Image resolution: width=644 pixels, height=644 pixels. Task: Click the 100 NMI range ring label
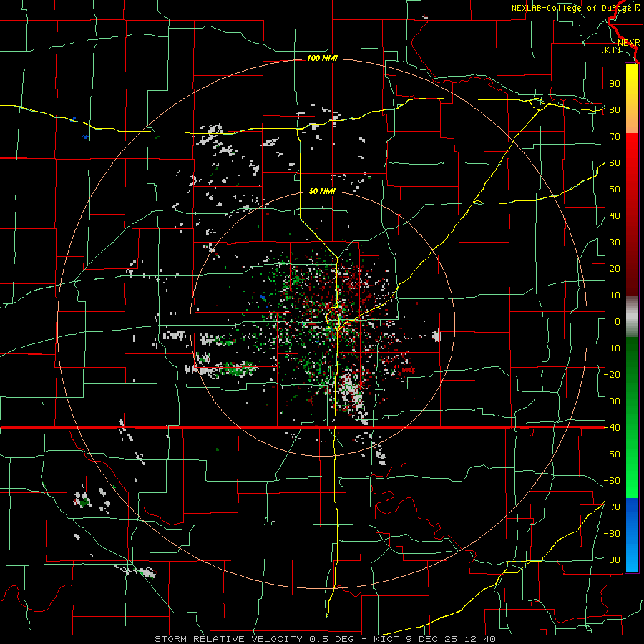[322, 59]
